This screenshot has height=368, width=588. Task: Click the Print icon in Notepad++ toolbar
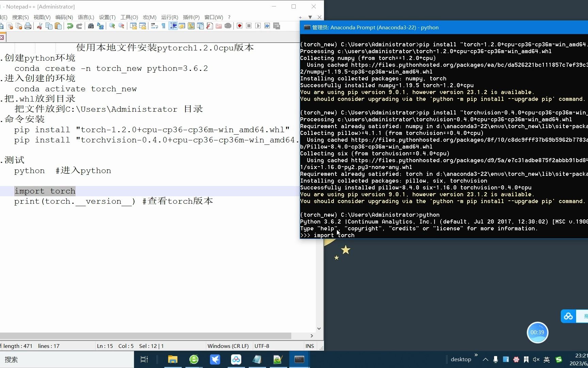pyautogui.click(x=28, y=26)
